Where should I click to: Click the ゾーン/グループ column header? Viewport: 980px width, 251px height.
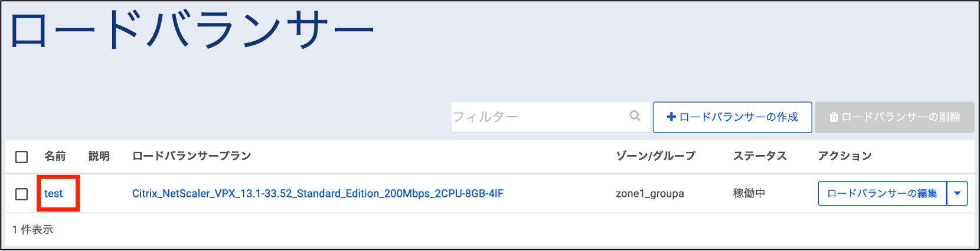(655, 156)
